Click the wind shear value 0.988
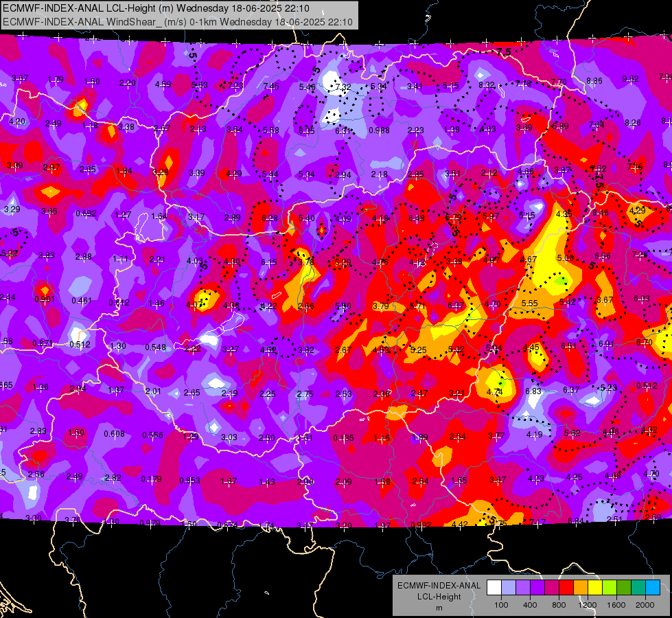 380,130
